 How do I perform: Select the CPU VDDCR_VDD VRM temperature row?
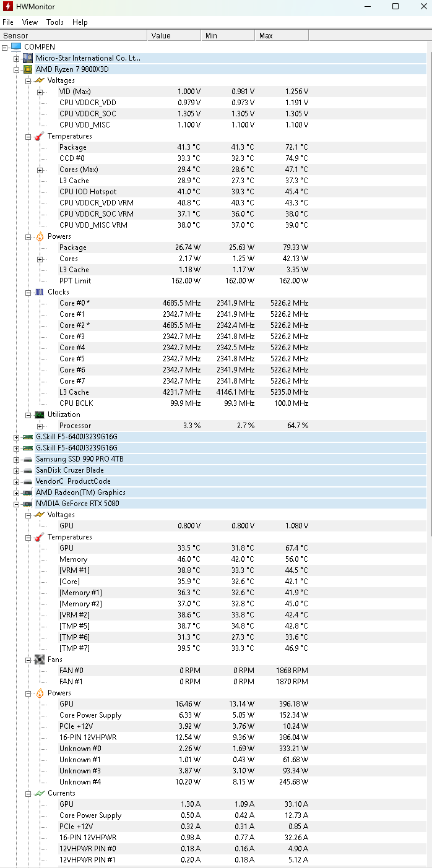click(184, 203)
